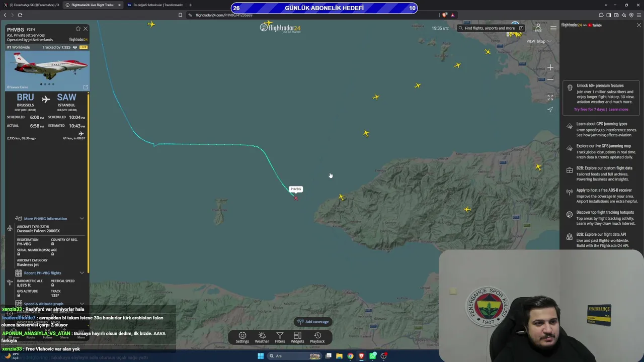
Task: Close the Flightradar24 browser tab
Action: [119, 5]
